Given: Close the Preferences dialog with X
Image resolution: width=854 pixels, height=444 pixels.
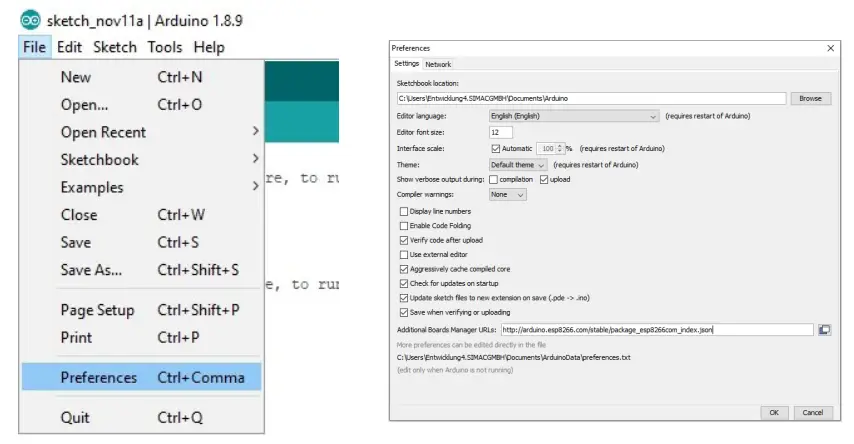Looking at the screenshot, I should tap(831, 48).
